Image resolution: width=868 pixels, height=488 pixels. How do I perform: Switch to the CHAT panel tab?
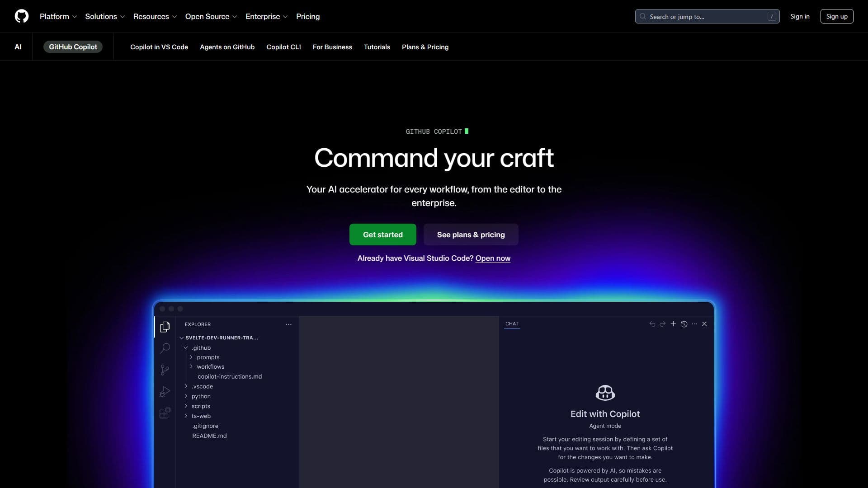[512, 324]
